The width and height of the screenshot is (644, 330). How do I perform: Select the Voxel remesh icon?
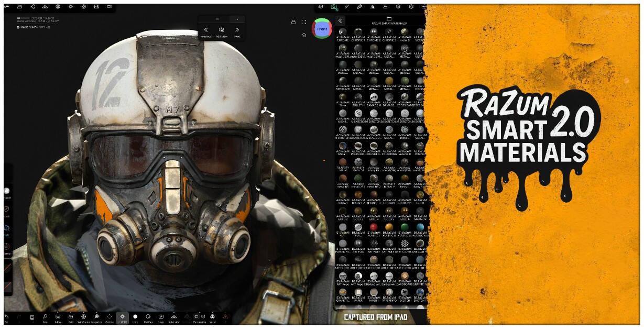pyautogui.click(x=212, y=318)
